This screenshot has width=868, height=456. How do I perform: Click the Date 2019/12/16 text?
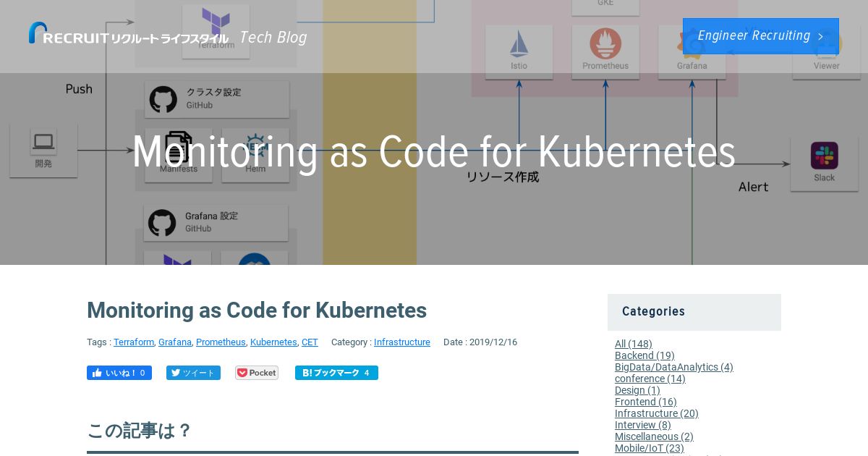pyautogui.click(x=480, y=342)
